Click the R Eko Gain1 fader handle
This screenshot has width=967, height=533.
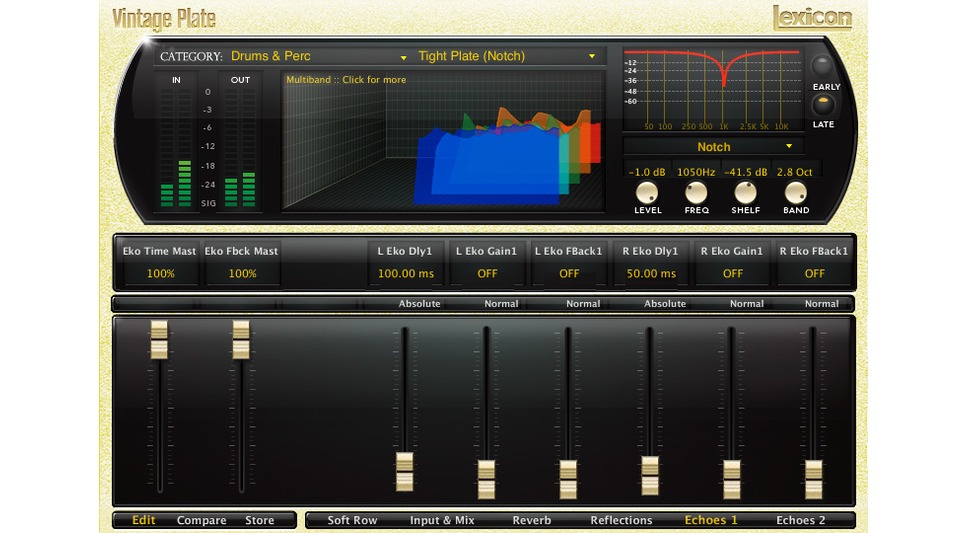pyautogui.click(x=731, y=479)
